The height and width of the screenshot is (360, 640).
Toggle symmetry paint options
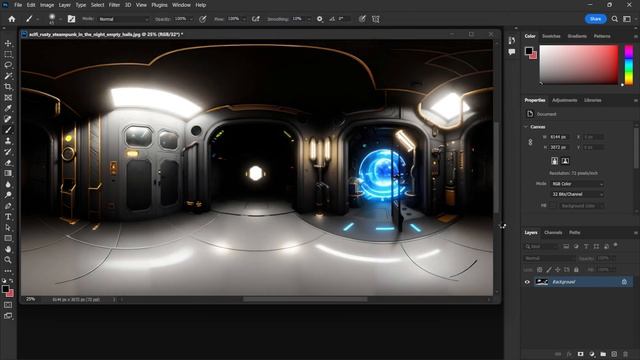tap(376, 19)
